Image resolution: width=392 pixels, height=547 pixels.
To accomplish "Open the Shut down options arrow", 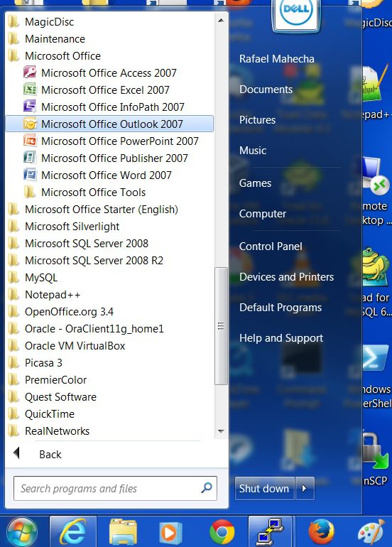I will click(305, 489).
